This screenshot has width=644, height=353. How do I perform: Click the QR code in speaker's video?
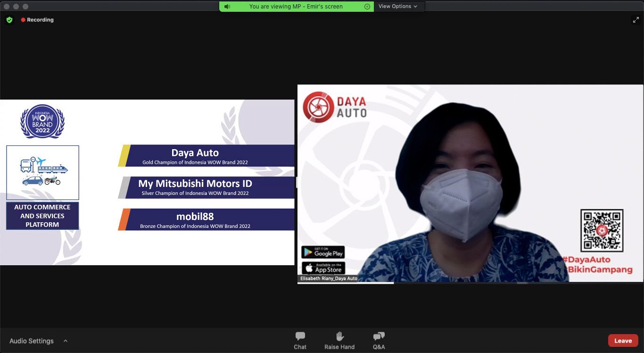tap(602, 231)
